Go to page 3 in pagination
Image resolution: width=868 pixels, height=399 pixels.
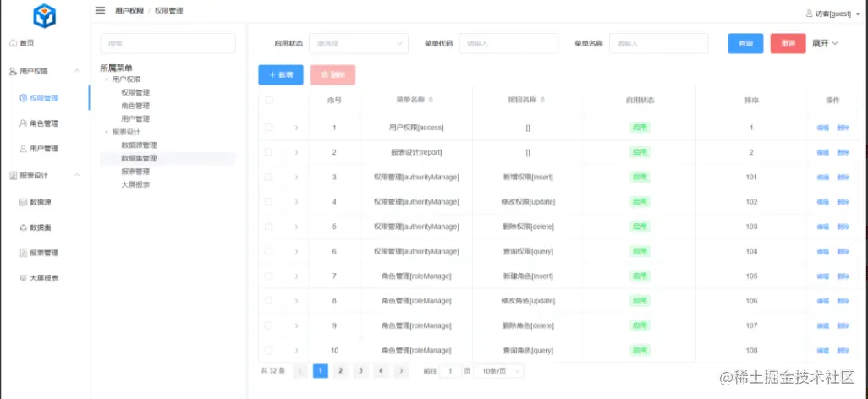pyautogui.click(x=361, y=371)
